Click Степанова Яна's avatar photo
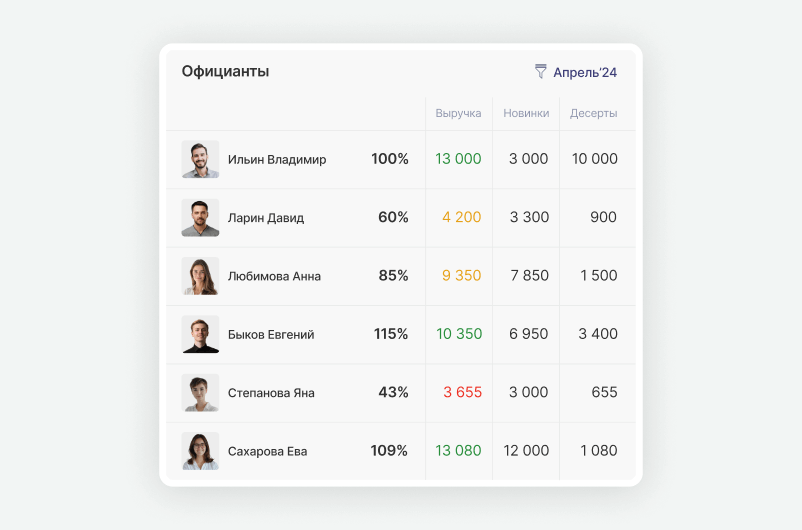This screenshot has width=802, height=530. 200,393
